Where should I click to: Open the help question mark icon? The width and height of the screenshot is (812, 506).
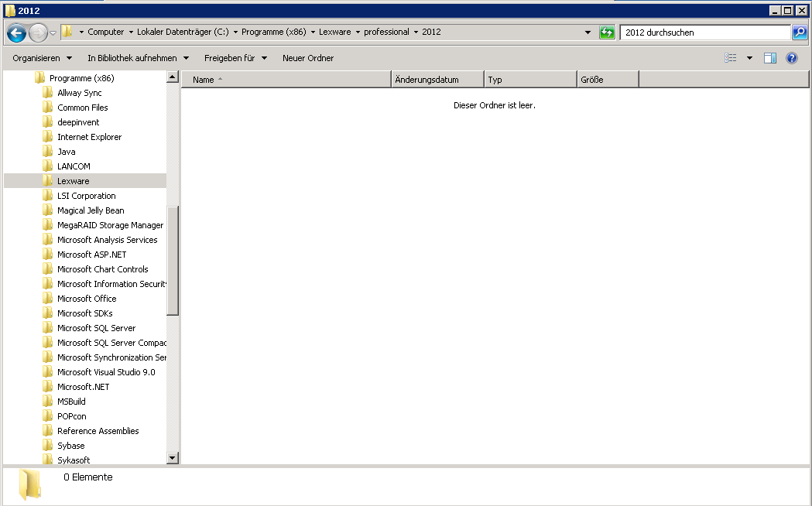(x=791, y=58)
